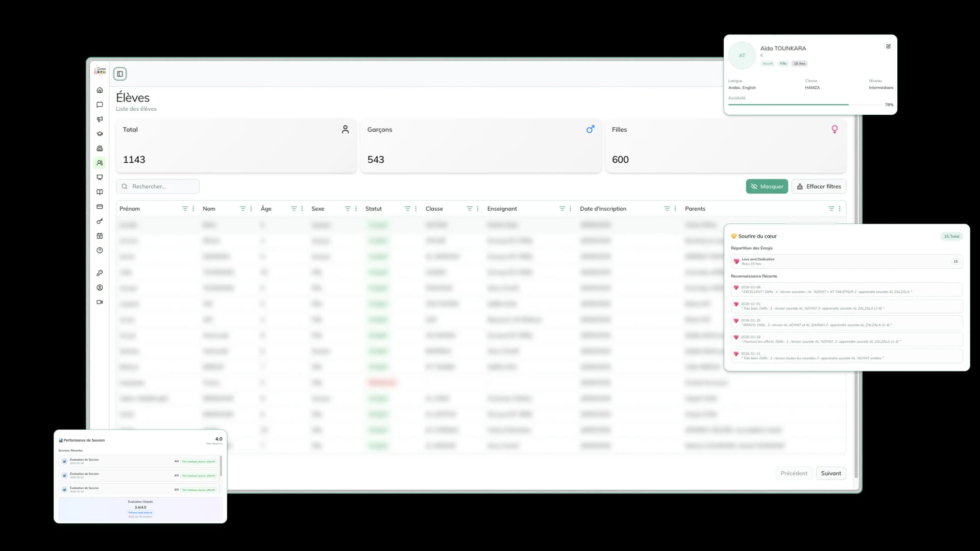This screenshot has height=551, width=980.
Task: Go to next page with Suivant
Action: coord(830,473)
